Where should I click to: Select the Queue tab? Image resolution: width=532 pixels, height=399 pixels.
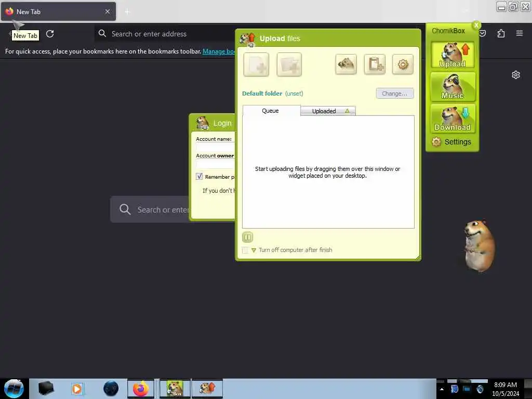coord(271,111)
